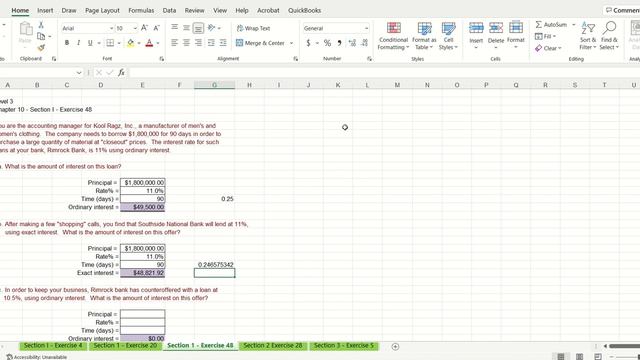640x360 pixels.
Task: Open the Clear menu
Action: [x=548, y=48]
